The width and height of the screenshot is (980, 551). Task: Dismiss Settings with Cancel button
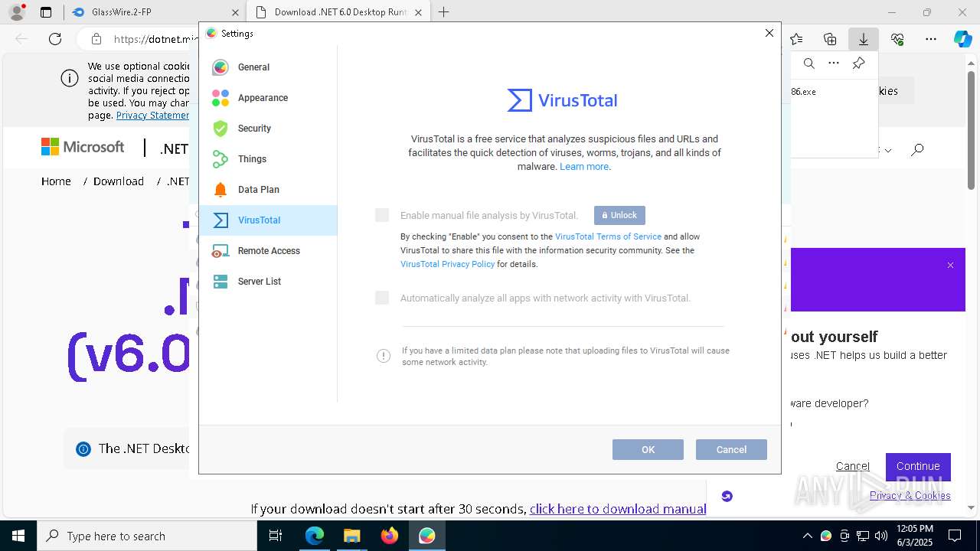[731, 449]
